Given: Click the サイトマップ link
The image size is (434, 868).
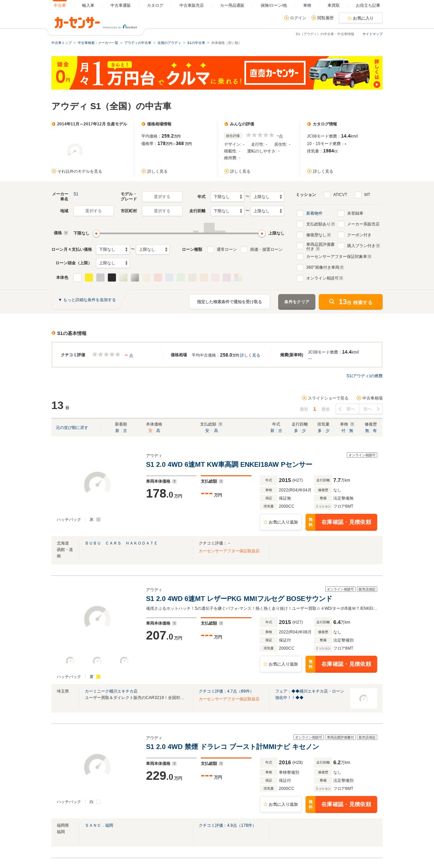Looking at the screenshot, I should click(x=372, y=34).
